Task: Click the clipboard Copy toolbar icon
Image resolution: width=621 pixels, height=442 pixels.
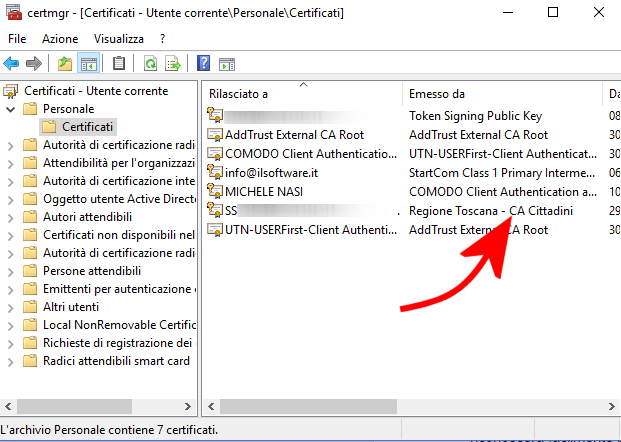Action: 119,63
